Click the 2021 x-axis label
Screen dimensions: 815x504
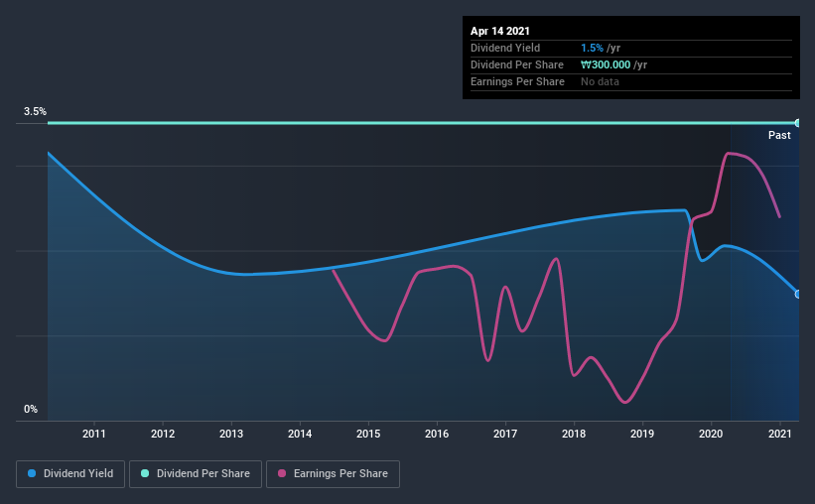point(779,434)
